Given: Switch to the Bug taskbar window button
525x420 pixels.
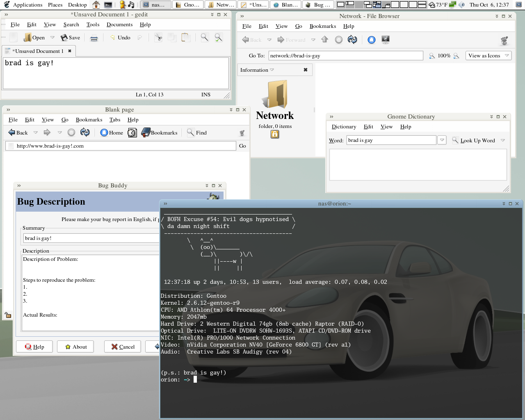Looking at the screenshot, I should (318, 5).
